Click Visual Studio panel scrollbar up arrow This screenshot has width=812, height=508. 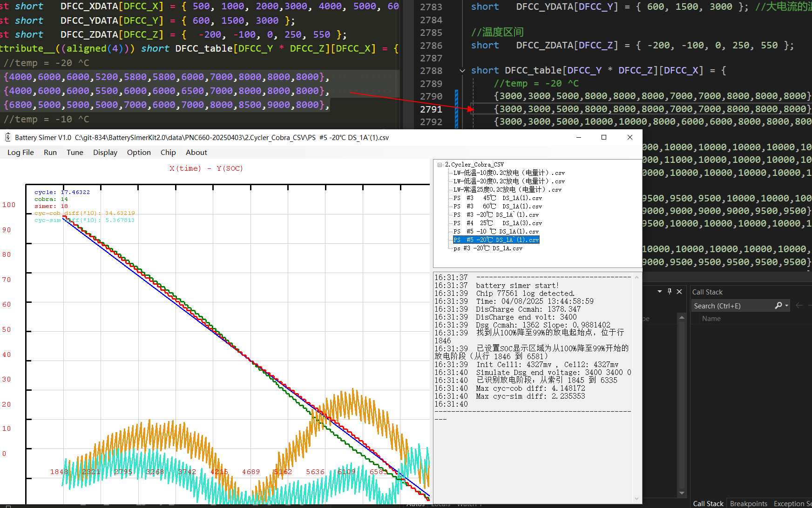(682, 318)
